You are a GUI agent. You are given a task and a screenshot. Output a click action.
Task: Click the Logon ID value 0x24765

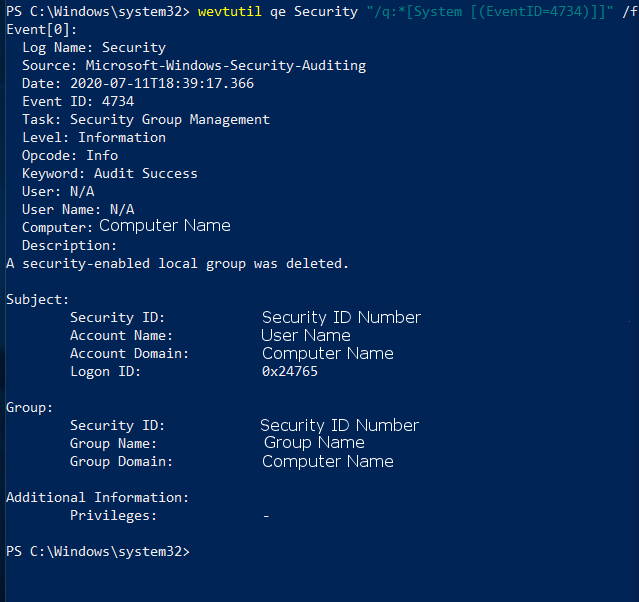(290, 371)
